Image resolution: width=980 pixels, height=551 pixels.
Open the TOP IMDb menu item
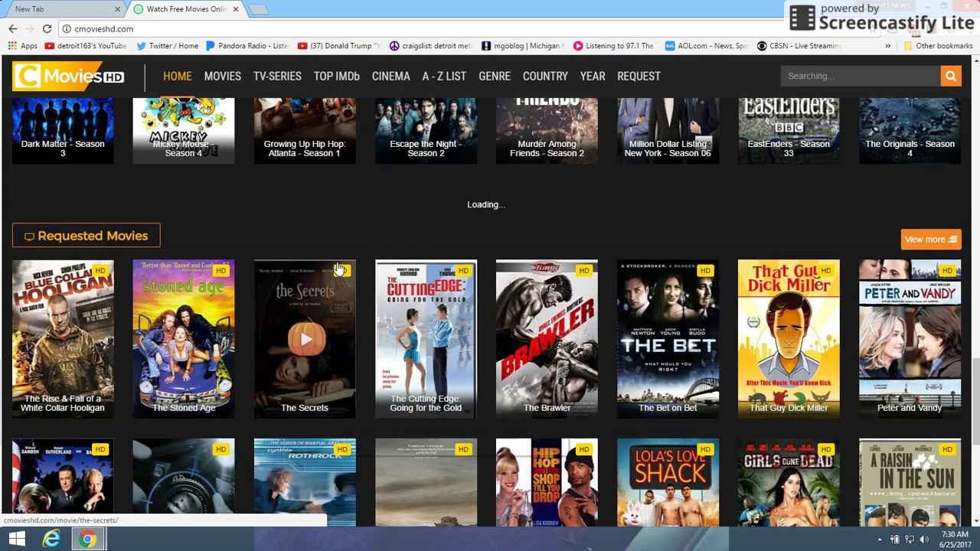[336, 76]
